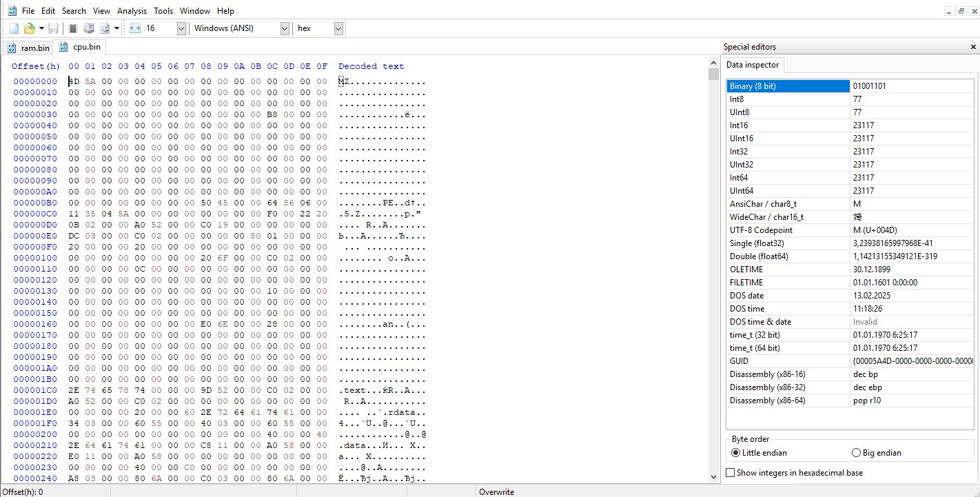Open the Window menu
Image resolution: width=980 pixels, height=497 pixels.
[195, 11]
